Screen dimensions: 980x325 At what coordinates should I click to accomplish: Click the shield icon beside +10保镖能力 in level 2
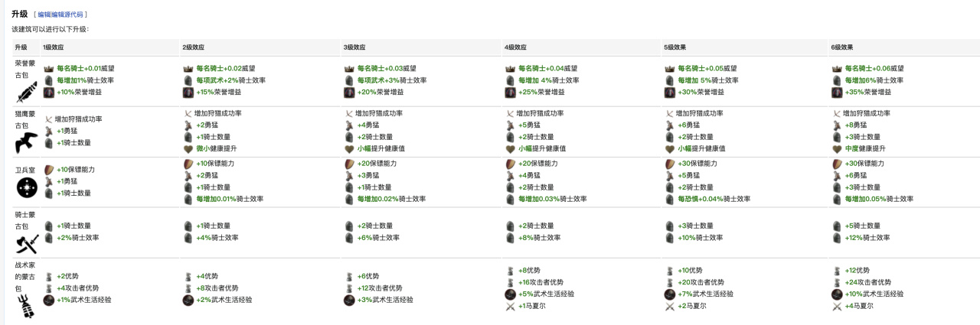coord(188,164)
